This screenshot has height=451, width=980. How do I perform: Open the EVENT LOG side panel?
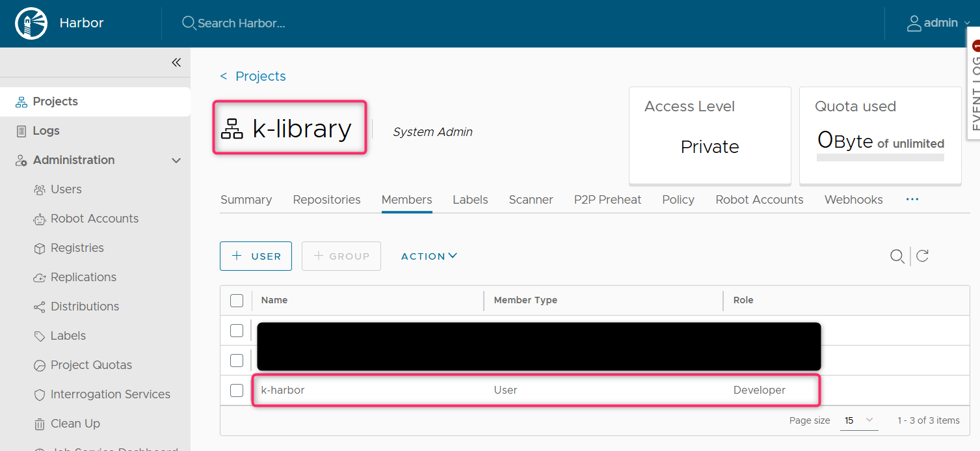tap(974, 83)
